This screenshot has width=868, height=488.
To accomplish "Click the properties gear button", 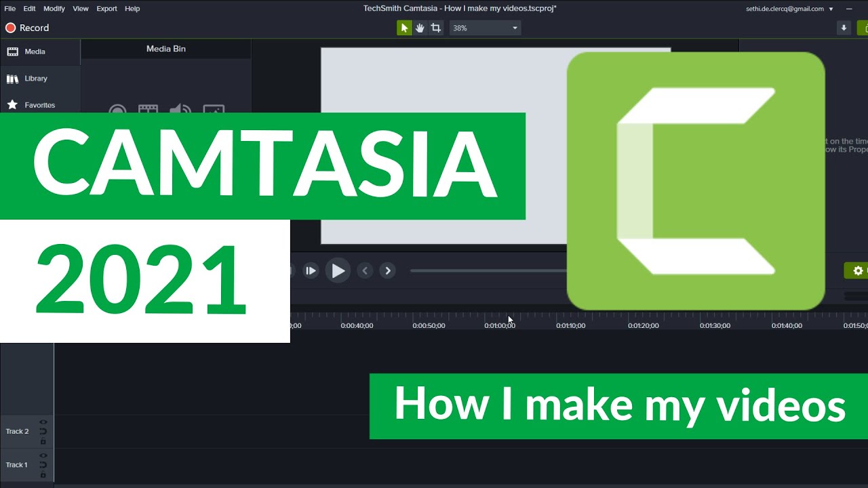I will click(x=857, y=270).
